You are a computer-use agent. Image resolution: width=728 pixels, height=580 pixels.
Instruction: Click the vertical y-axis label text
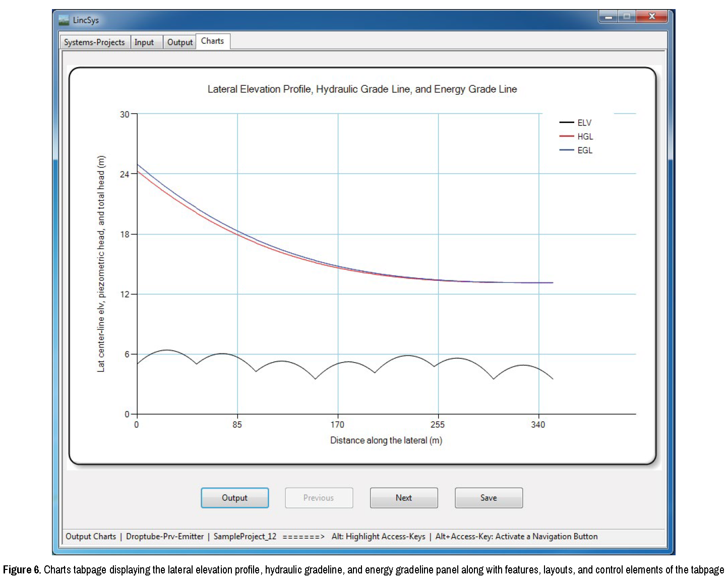[x=101, y=264]
